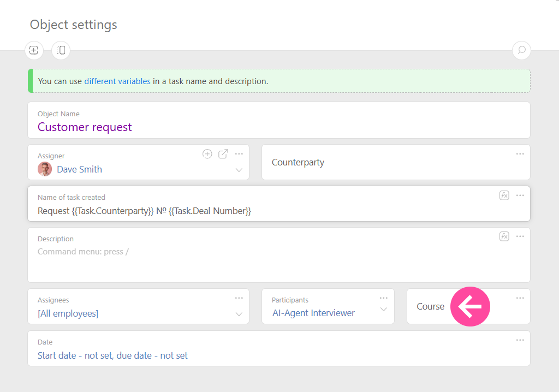Click the Description field placeholder

[x=83, y=251]
